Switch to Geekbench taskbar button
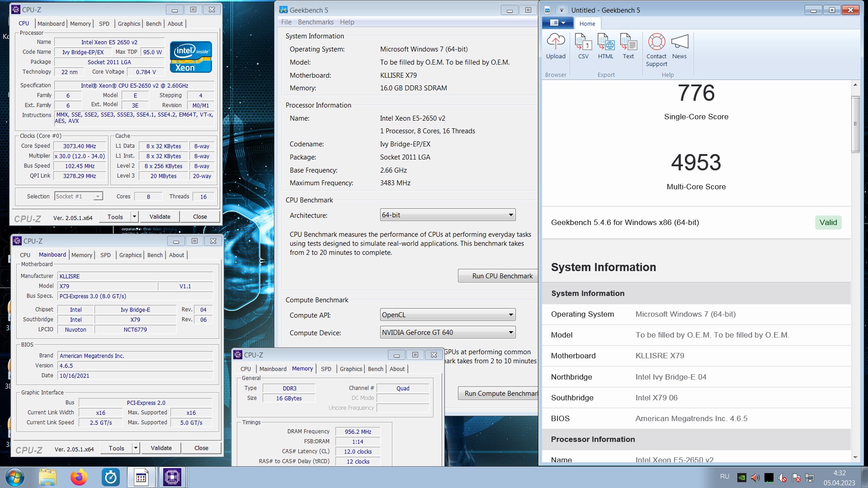868x488 pixels. [x=141, y=477]
